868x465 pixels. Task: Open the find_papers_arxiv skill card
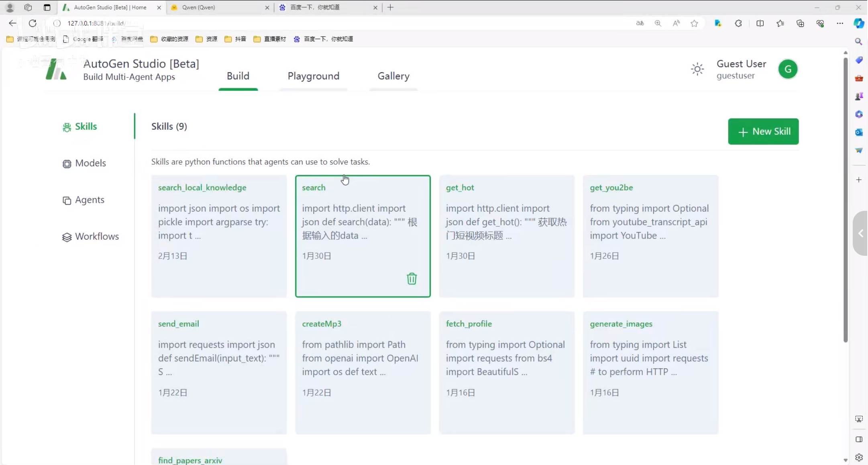point(219,457)
